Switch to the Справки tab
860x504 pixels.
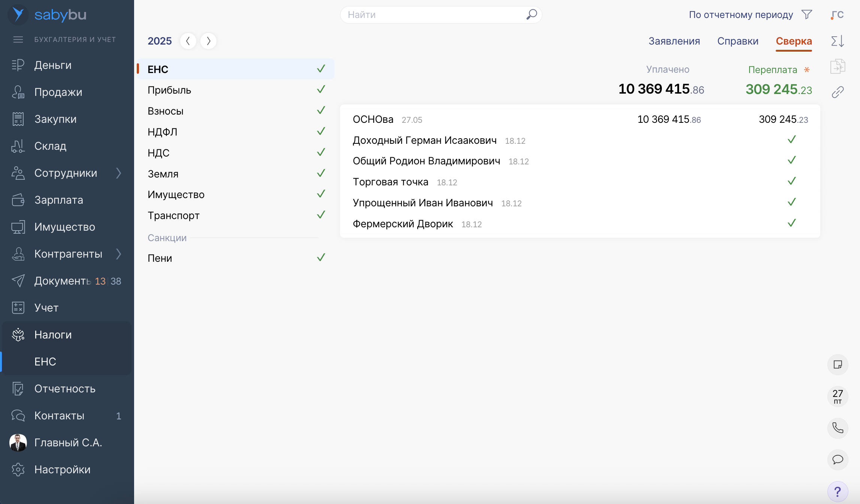(x=738, y=41)
